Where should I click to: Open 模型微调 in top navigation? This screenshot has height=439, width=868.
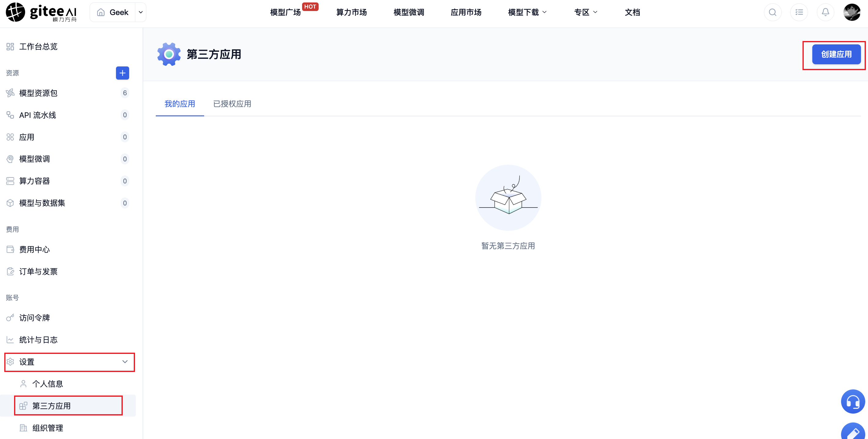point(409,13)
